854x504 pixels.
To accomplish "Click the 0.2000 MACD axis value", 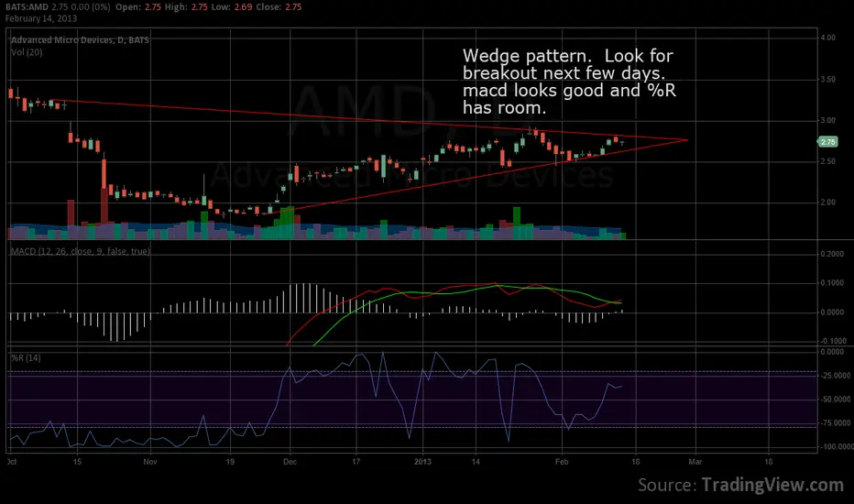I will (x=832, y=254).
